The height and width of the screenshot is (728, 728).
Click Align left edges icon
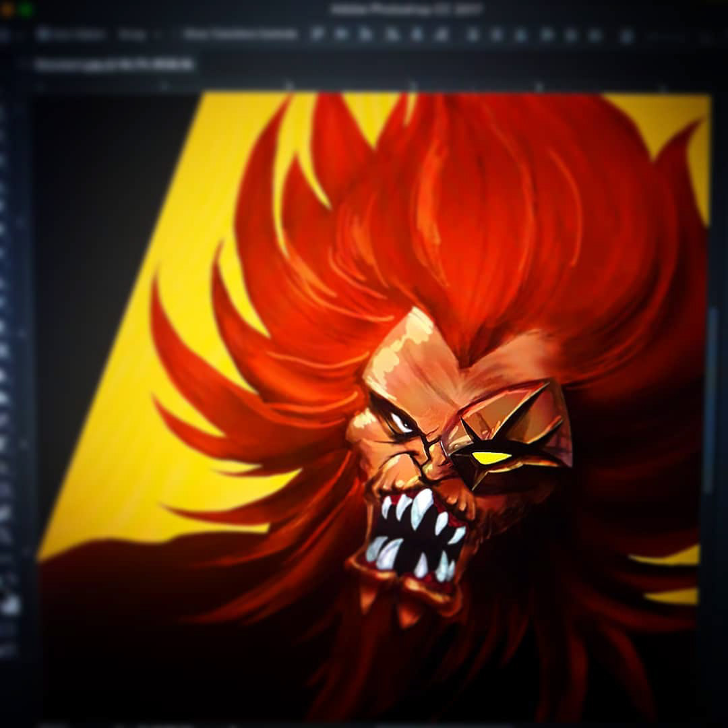pyautogui.click(x=392, y=34)
